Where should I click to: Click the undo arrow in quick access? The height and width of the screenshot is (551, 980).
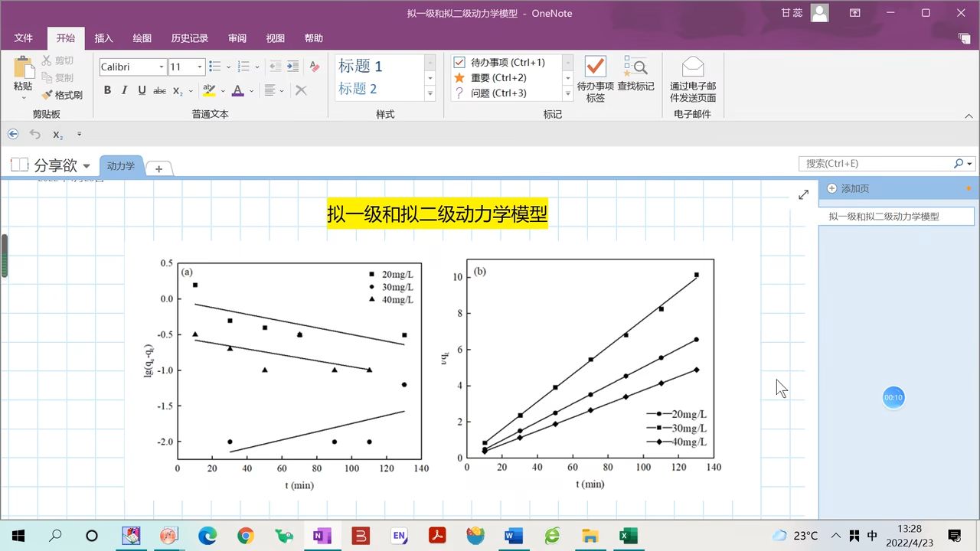coord(35,134)
